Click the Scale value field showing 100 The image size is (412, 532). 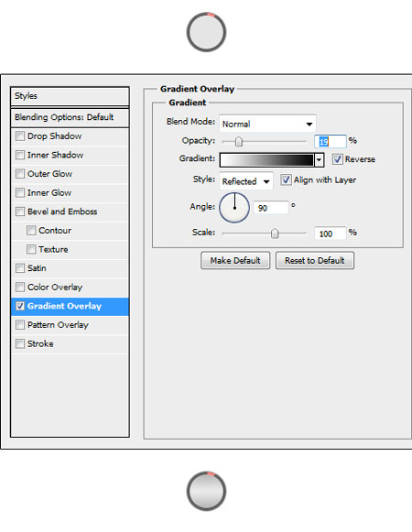[x=330, y=233]
